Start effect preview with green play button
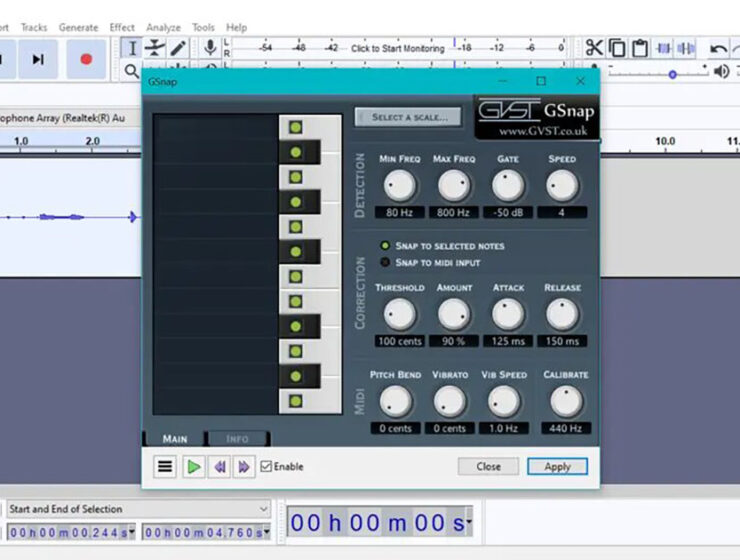The height and width of the screenshot is (560, 740). [x=194, y=466]
